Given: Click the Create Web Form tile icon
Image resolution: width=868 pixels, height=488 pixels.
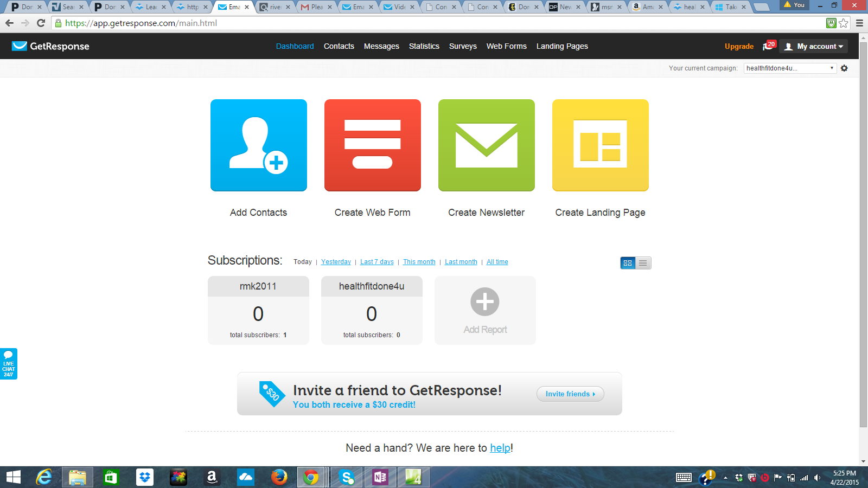Looking at the screenshot, I should click(373, 145).
